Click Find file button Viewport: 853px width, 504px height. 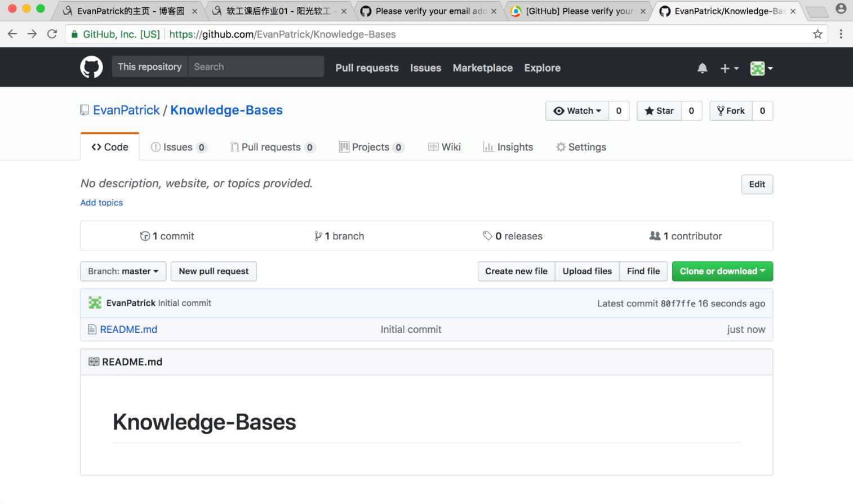(643, 271)
